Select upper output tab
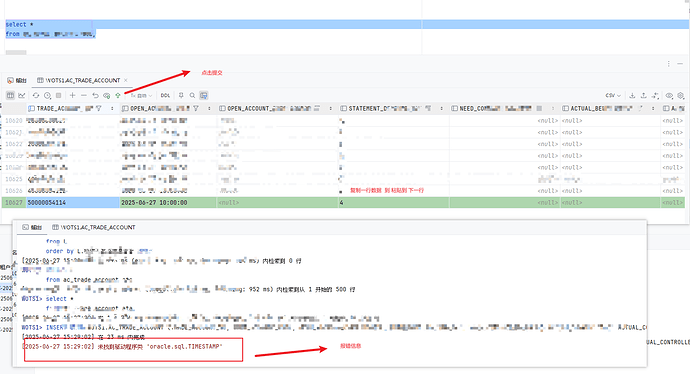The image size is (690, 374). [17, 81]
